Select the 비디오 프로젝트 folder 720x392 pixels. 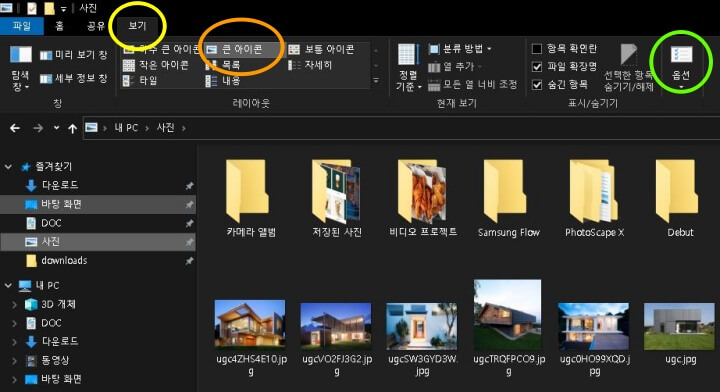422,198
